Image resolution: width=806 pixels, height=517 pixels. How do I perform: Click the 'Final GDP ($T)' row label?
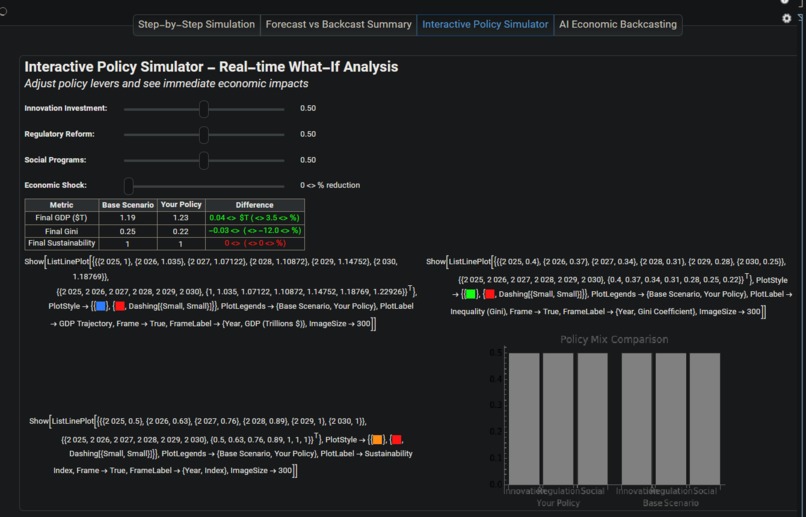[x=62, y=218]
